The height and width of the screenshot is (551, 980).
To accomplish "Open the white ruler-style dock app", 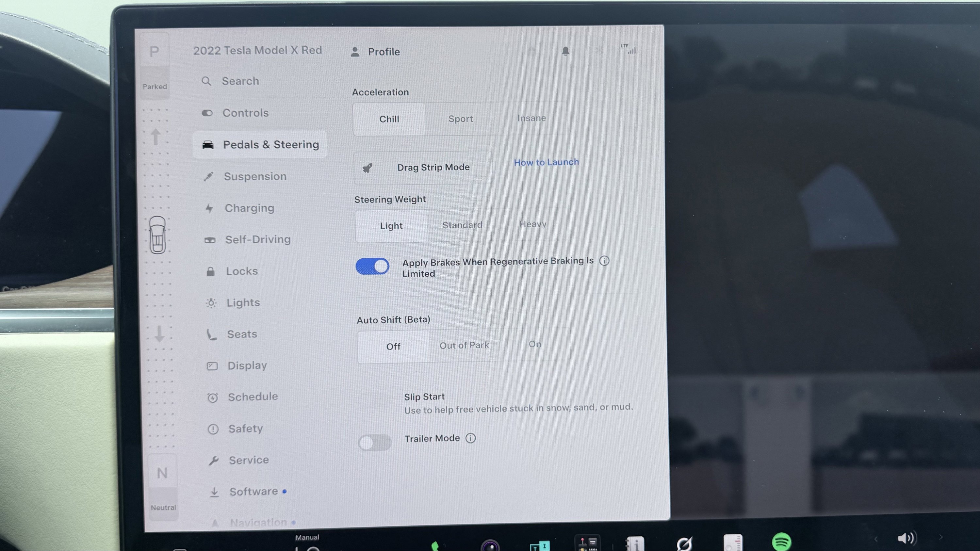I will tap(733, 543).
